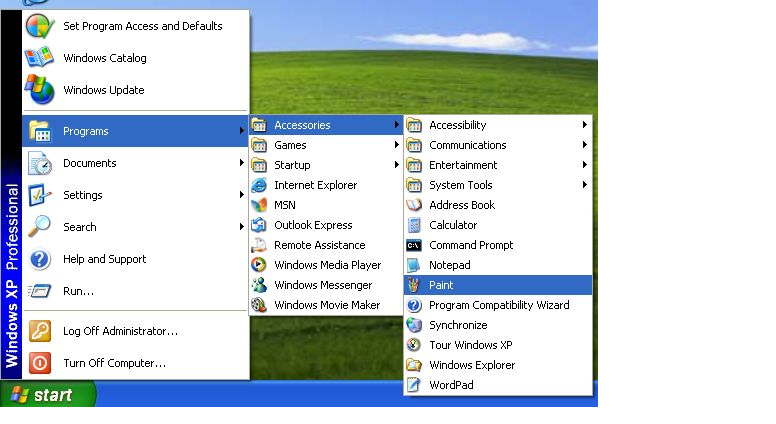Click the WordPad icon
Image resolution: width=776 pixels, height=424 pixels.
tap(414, 384)
